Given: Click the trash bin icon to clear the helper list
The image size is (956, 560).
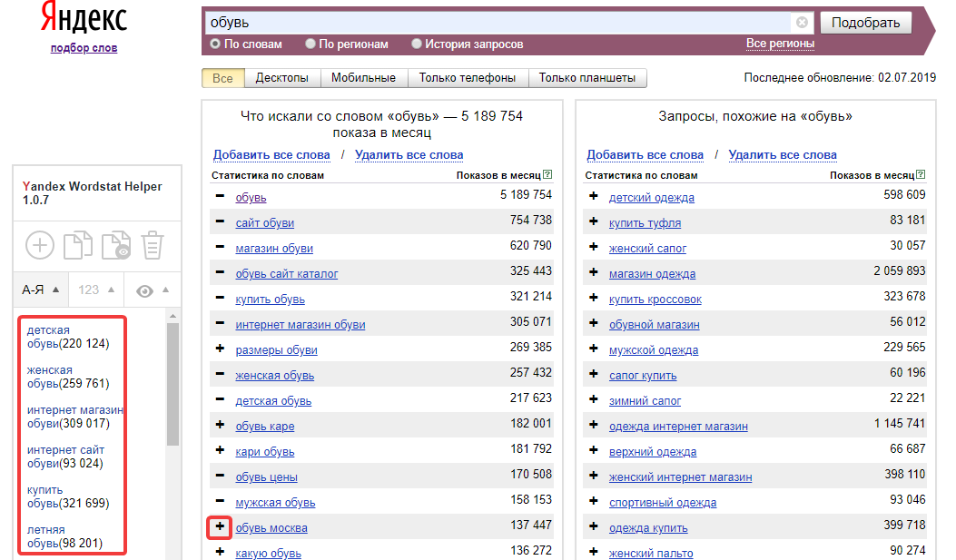Looking at the screenshot, I should [x=153, y=245].
